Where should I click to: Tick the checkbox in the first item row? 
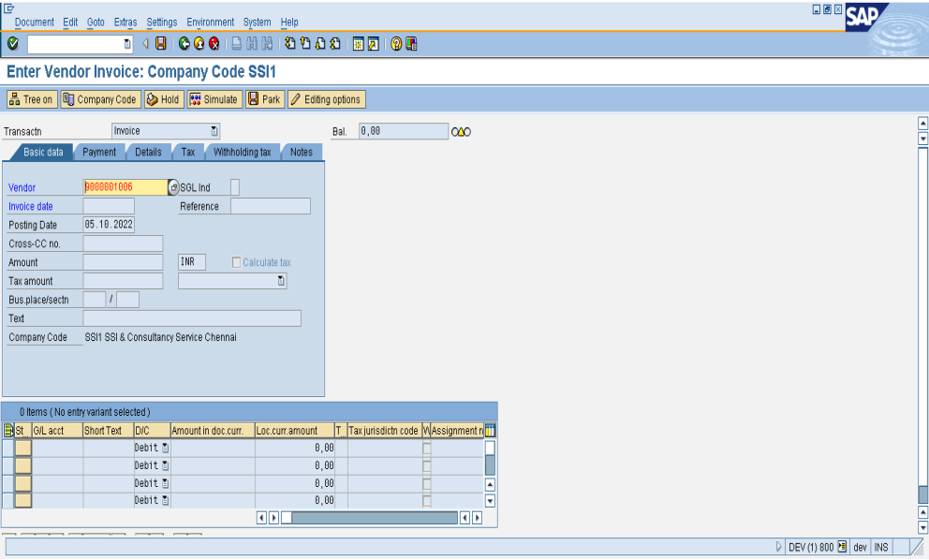coord(427,449)
